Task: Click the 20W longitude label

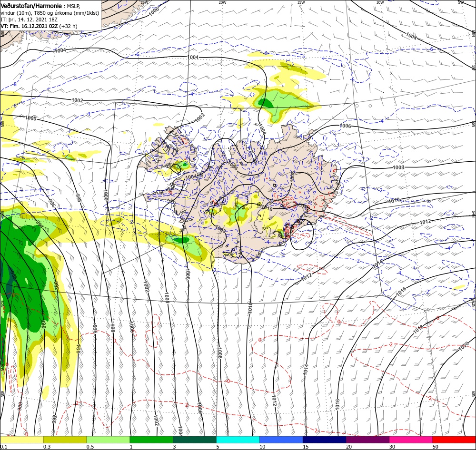Action: coord(222,2)
